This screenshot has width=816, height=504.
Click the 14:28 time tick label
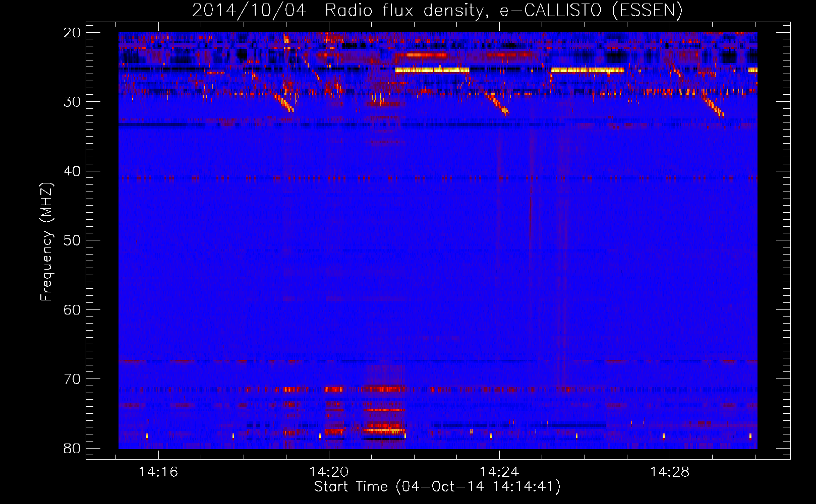tap(670, 472)
